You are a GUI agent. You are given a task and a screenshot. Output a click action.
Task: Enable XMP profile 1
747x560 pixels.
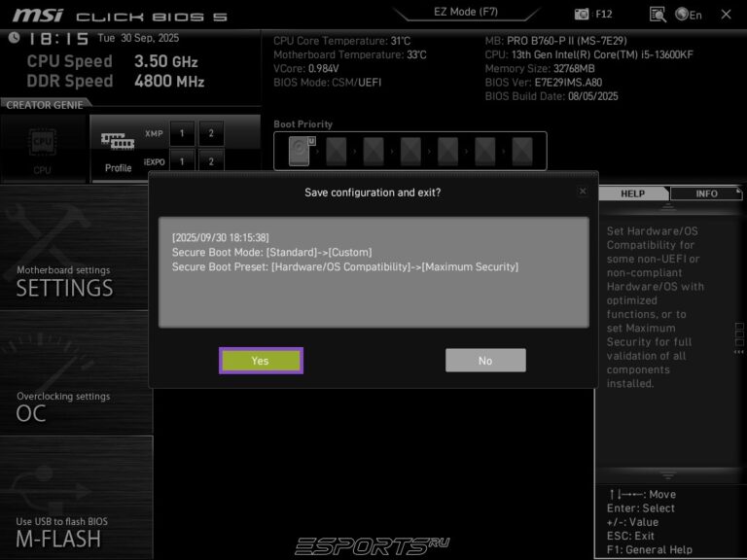pos(182,133)
